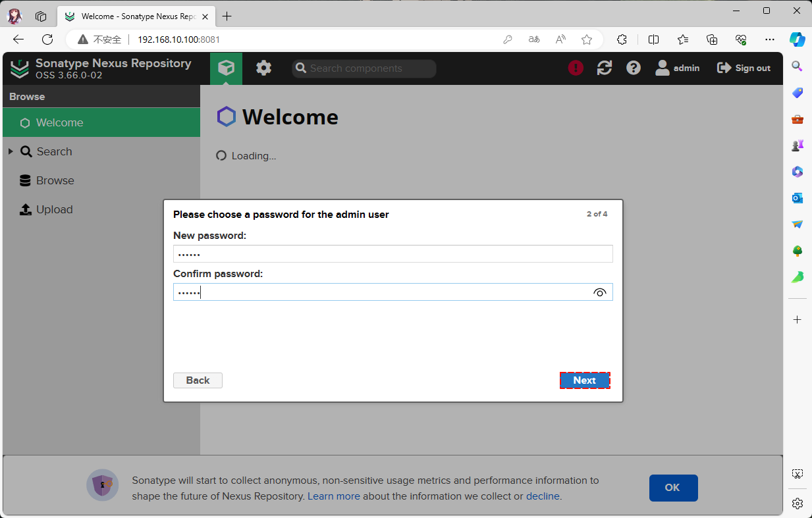Open the Upload item in sidebar
The height and width of the screenshot is (518, 812).
point(54,210)
